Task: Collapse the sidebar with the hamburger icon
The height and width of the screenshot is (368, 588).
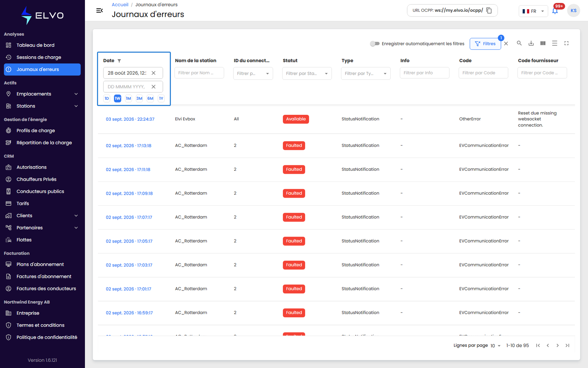Action: [99, 11]
